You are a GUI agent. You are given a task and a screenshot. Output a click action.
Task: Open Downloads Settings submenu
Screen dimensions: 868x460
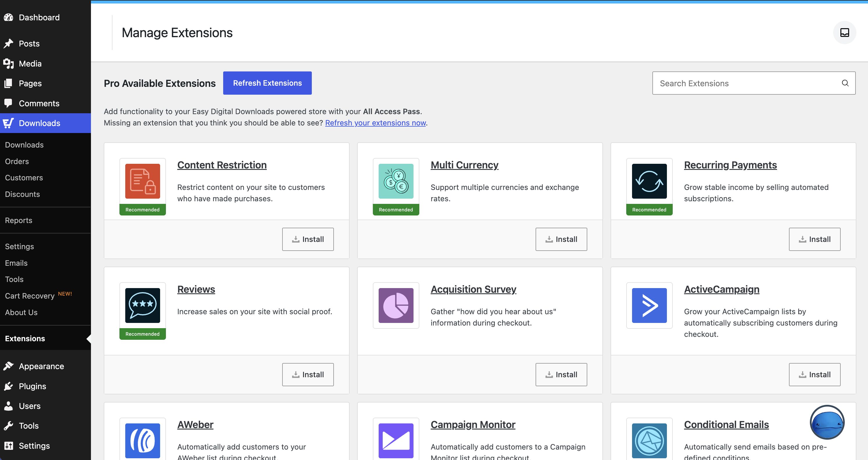click(x=19, y=247)
